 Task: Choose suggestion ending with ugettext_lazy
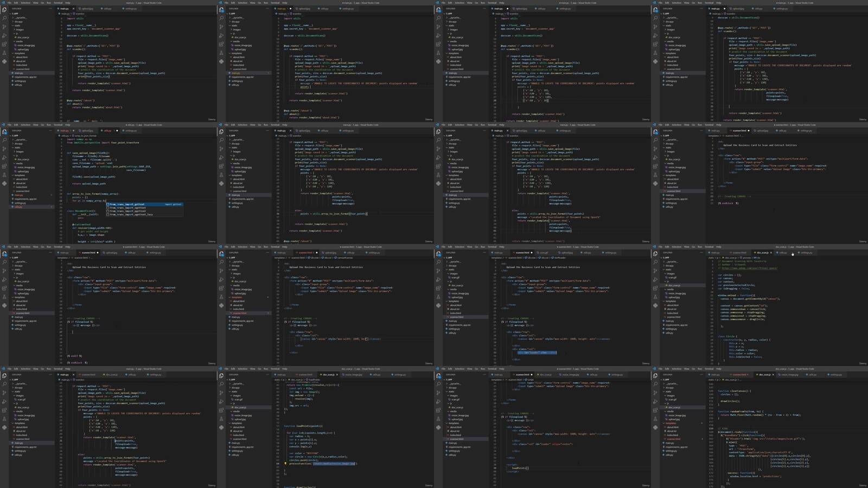(x=144, y=215)
